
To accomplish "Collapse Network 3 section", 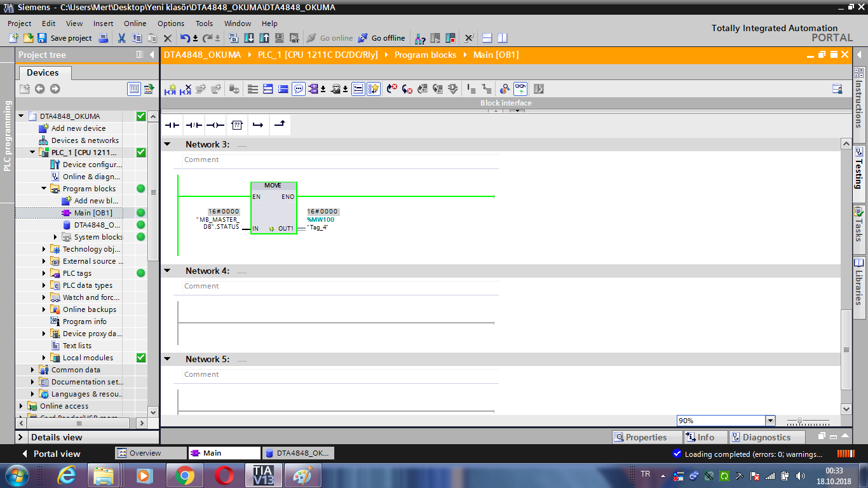I will coord(167,144).
